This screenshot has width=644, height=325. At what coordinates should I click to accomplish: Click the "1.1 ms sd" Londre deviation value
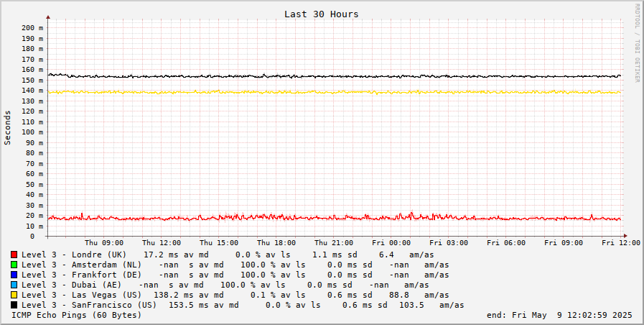point(335,255)
